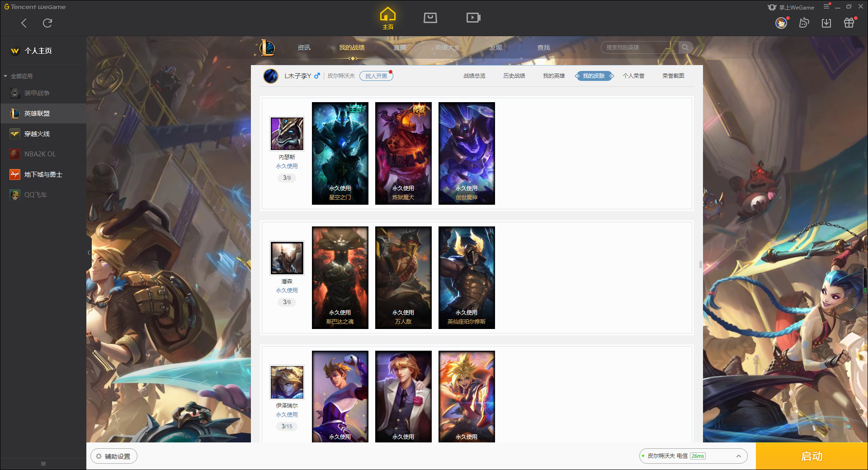Click the 伊泽瑞尔 champion portrait
The height and width of the screenshot is (470, 868).
click(x=287, y=382)
